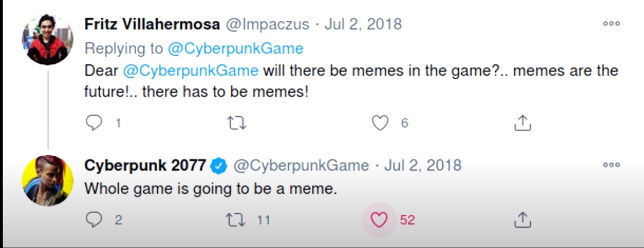Like Fritz Villahermosa's tweet
Image resolution: width=644 pixels, height=248 pixels.
coord(380,123)
